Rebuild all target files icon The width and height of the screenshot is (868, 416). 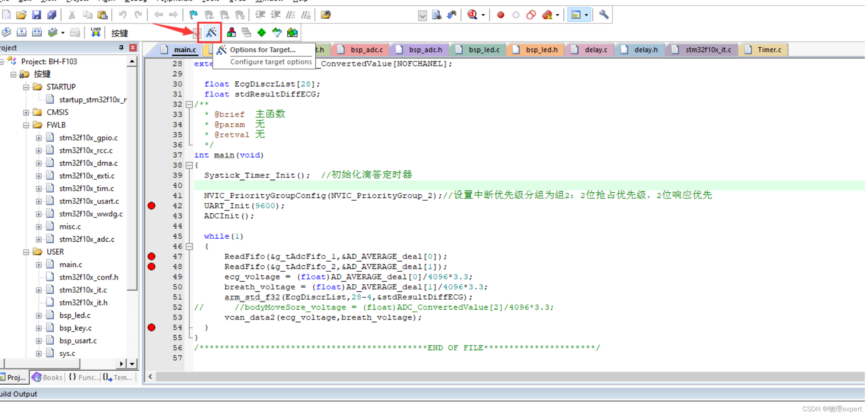(37, 32)
